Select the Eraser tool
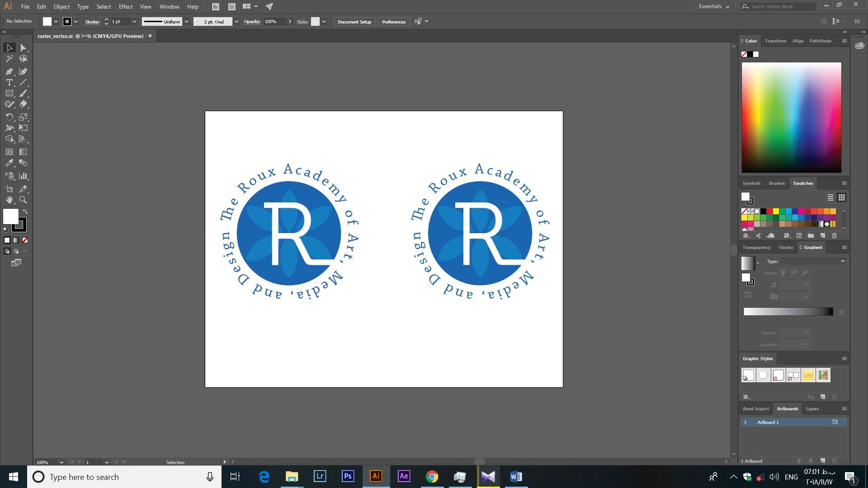The image size is (868, 488). click(24, 104)
